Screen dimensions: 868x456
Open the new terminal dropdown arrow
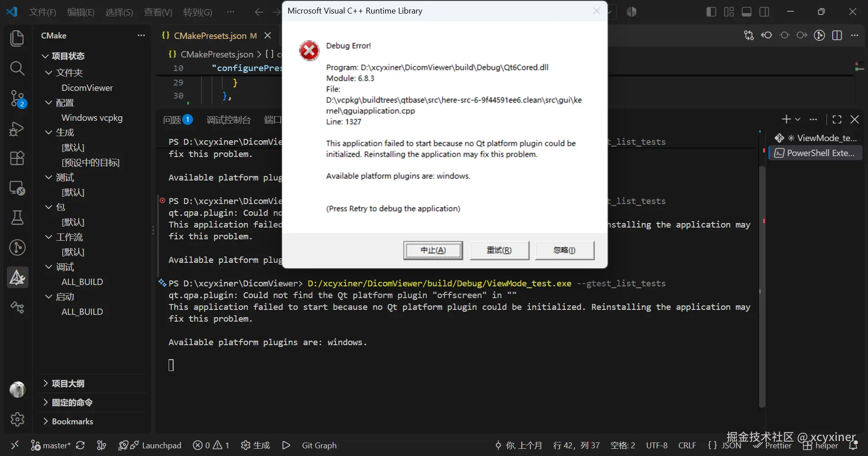click(x=798, y=119)
